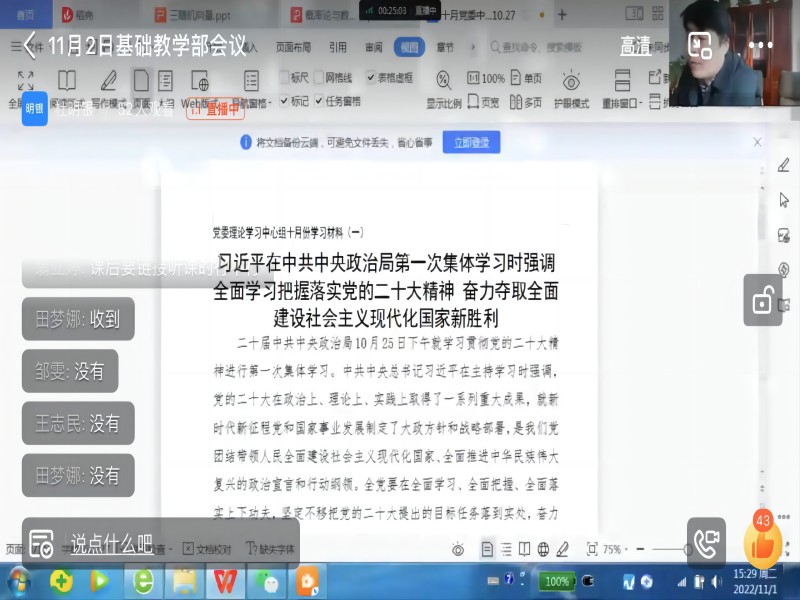Screen dimensions: 800x600
Task: Select status bar outline view icon
Action: (x=506, y=549)
